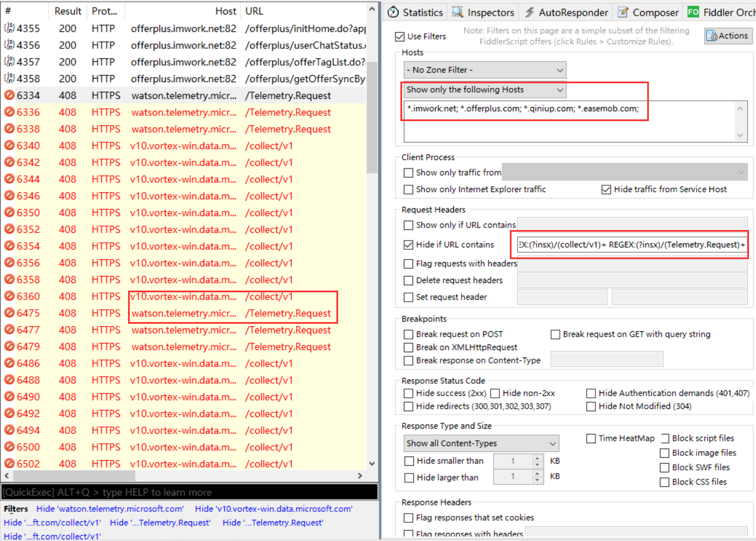Click Hide 'v10.vortex-win.data.microsoft.com' filter link
Image resolution: width=756 pixels, height=541 pixels.
tap(274, 509)
